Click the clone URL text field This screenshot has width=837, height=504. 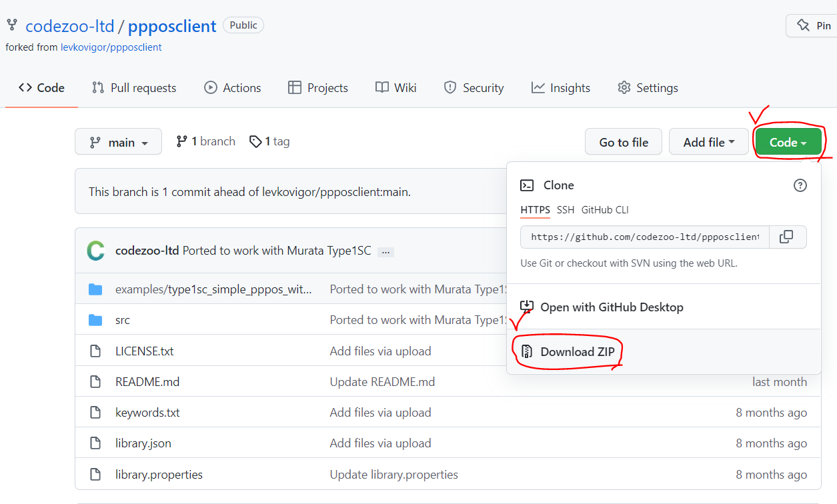coord(645,237)
